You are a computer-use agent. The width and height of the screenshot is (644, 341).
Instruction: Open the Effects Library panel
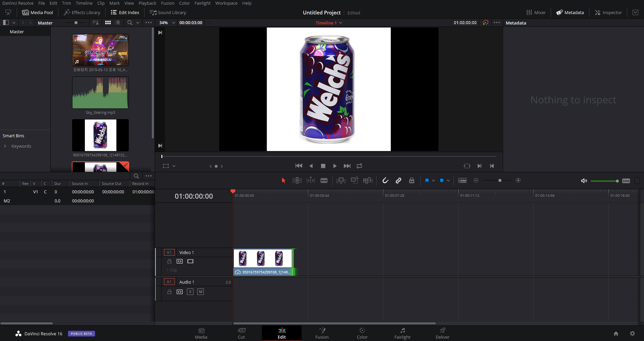pos(82,12)
